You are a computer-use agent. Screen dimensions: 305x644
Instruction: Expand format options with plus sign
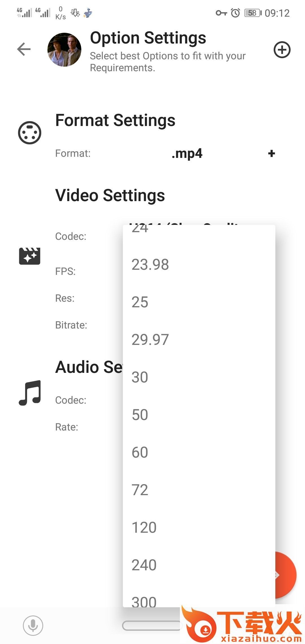point(271,154)
